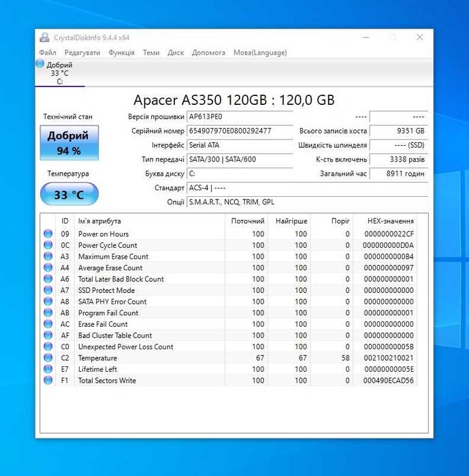
Task: Click the Найгірше column header
Action: 289,221
